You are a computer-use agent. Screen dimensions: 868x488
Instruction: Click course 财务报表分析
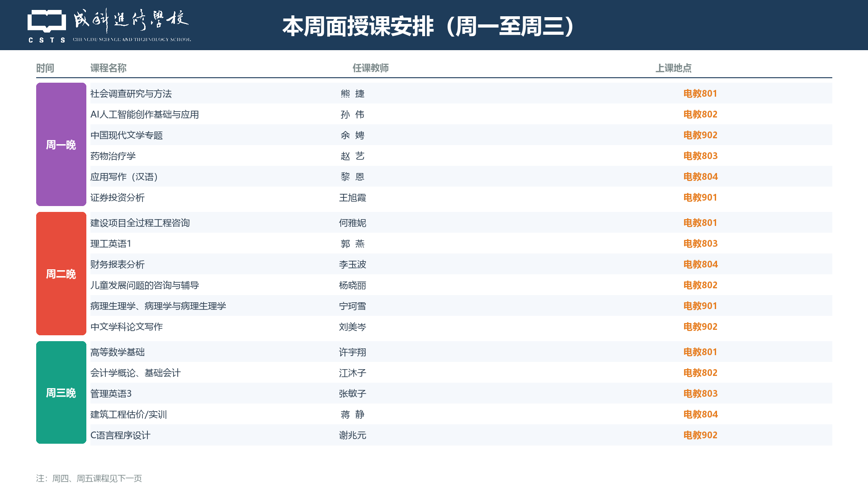118,264
